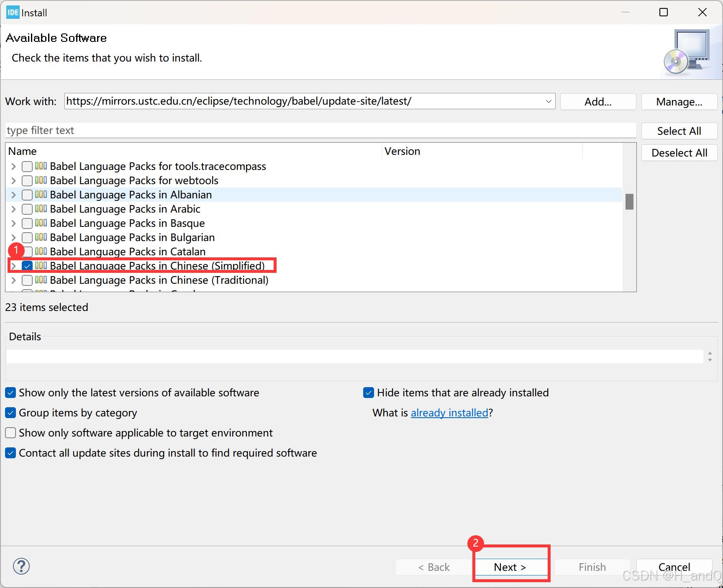Click the software list vertical scrollbar thumb
The width and height of the screenshot is (723, 588).
tap(629, 201)
